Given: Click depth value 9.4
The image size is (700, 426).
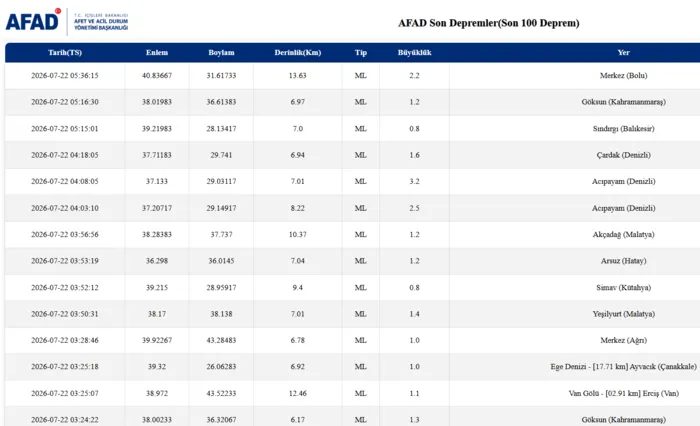Looking at the screenshot, I should pyautogui.click(x=297, y=288).
